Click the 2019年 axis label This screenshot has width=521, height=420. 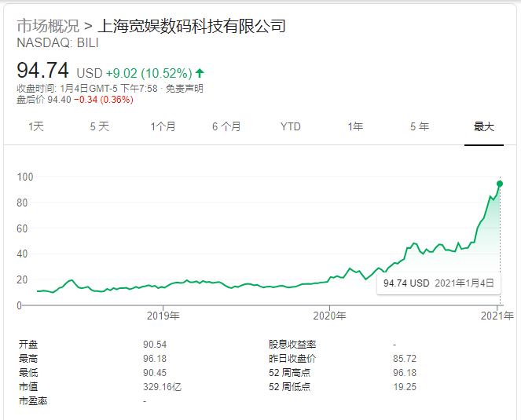click(163, 316)
